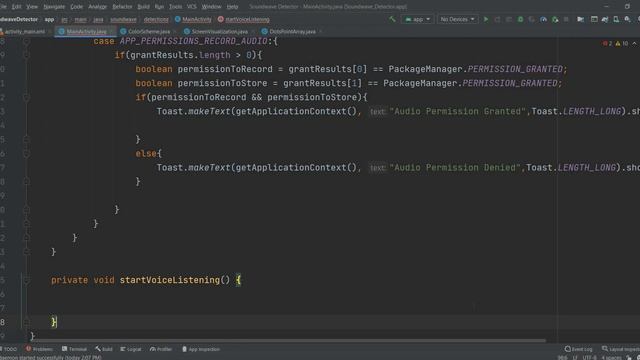
Task: Open the Logcat tool window
Action: point(131,349)
